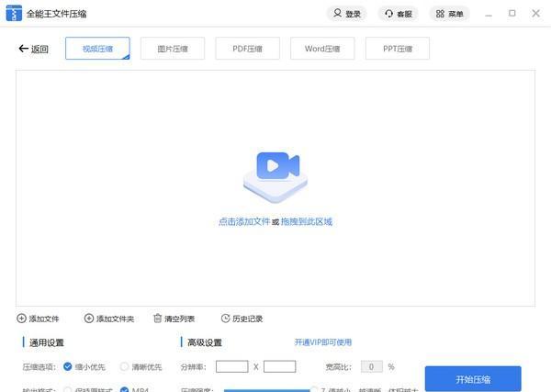This screenshot has width=551, height=392.
Task: Click the 压缩强度 compression strength slider
Action: (271, 390)
